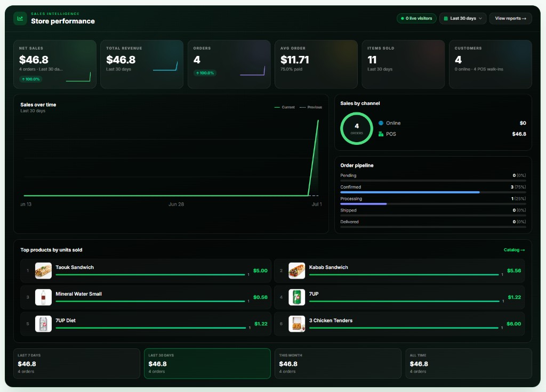The height and width of the screenshot is (392, 546).
Task: Open 7UP can product thumbnail
Action: pyautogui.click(x=296, y=297)
